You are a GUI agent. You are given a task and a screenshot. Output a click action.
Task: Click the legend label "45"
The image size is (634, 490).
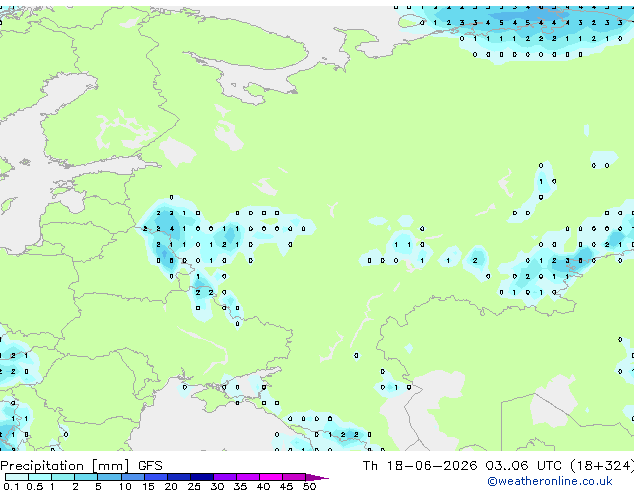coord(286,486)
